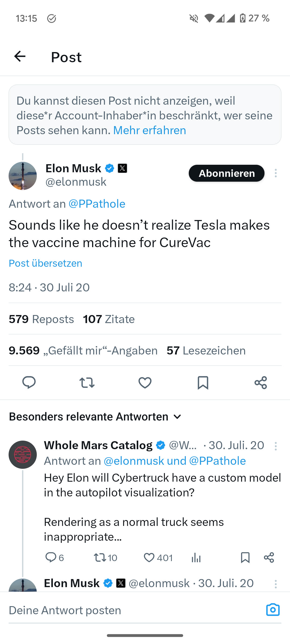This screenshot has height=644, width=290.
Task: Tap 'Post übersetzen' link
Action: point(45,263)
